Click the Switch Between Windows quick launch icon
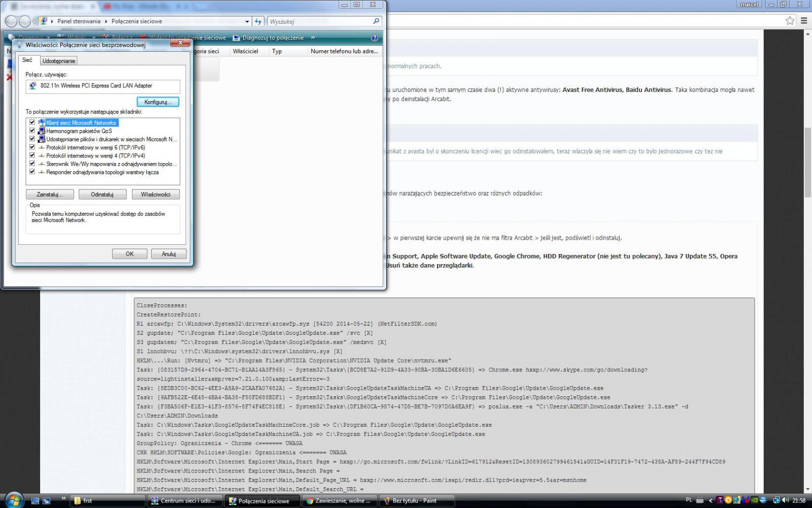 pos(46,500)
